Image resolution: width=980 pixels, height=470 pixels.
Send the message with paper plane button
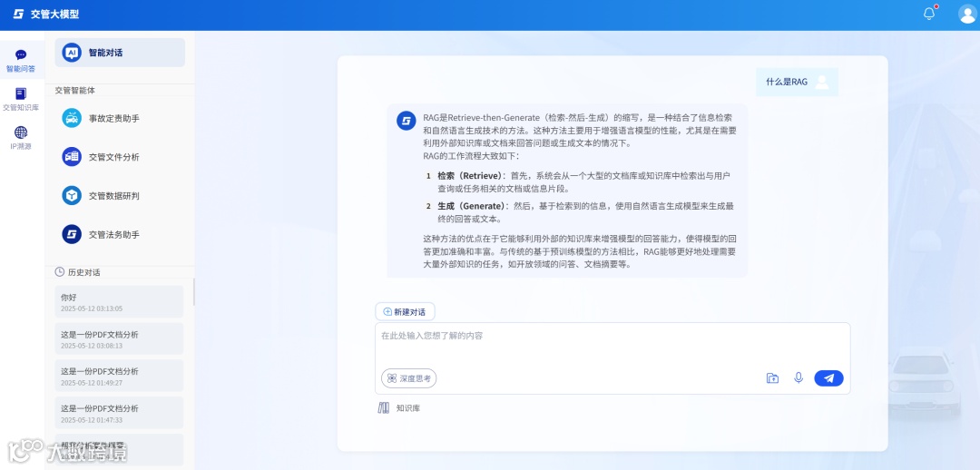click(x=828, y=378)
